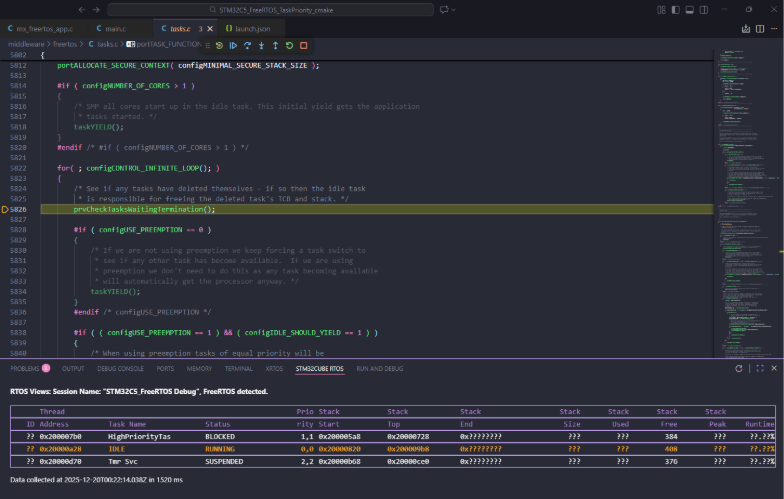Viewport: 784px width, 499px height.
Task: Click the debug Continue button
Action: 233,45
